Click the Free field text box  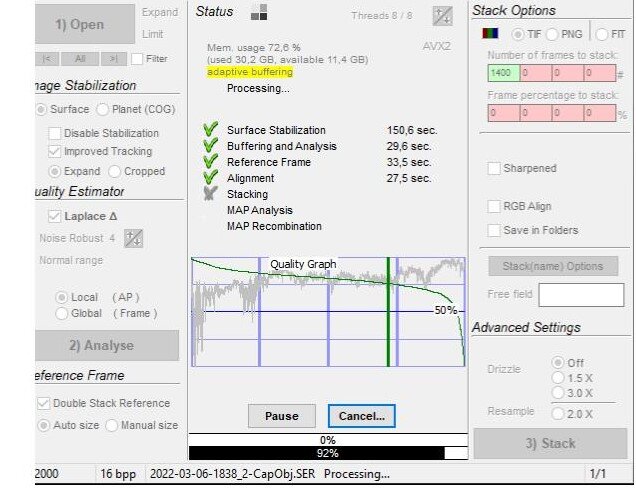(x=581, y=295)
